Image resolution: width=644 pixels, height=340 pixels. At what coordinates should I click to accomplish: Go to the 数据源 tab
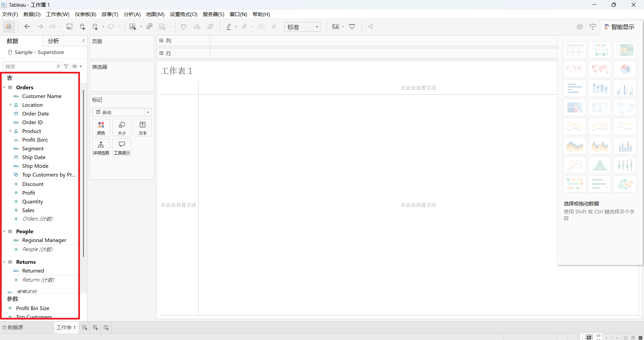[x=13, y=327]
